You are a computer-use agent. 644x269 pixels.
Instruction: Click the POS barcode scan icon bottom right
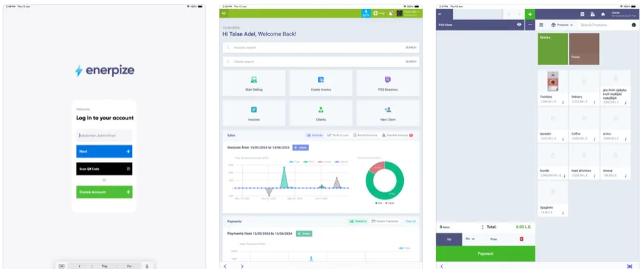630,266
